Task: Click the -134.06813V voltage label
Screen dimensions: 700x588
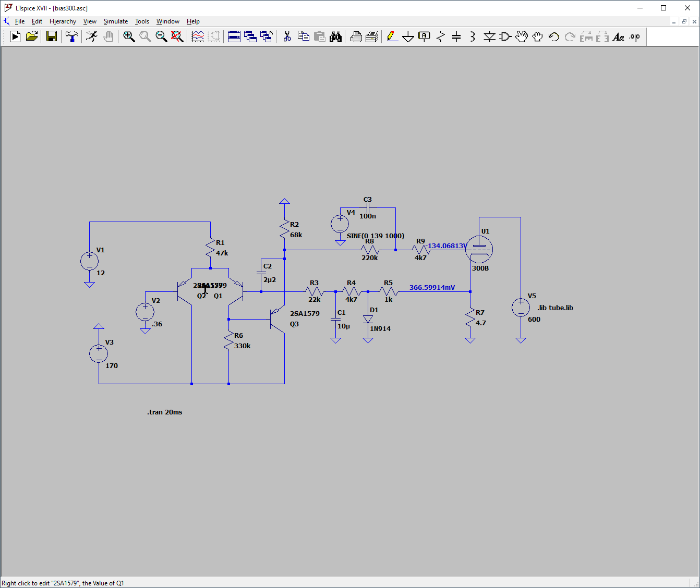Action: [447, 246]
